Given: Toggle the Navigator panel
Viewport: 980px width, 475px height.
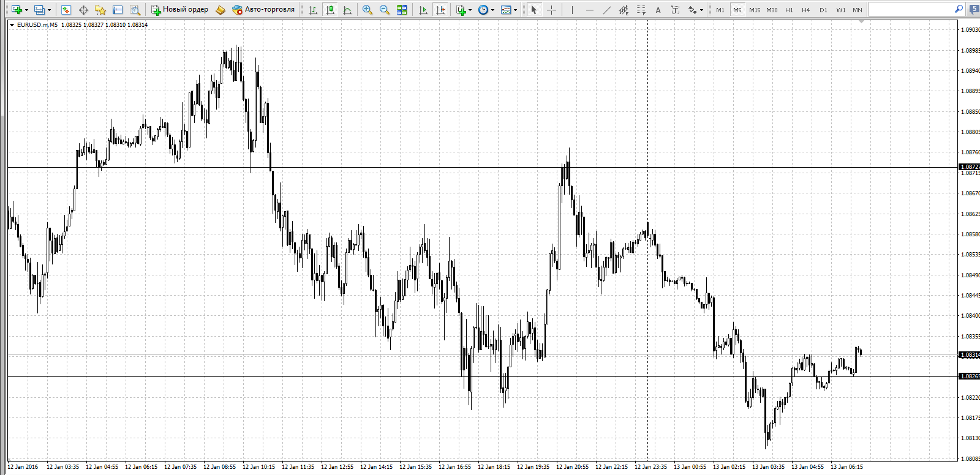Looking at the screenshot, I should coord(100,10).
